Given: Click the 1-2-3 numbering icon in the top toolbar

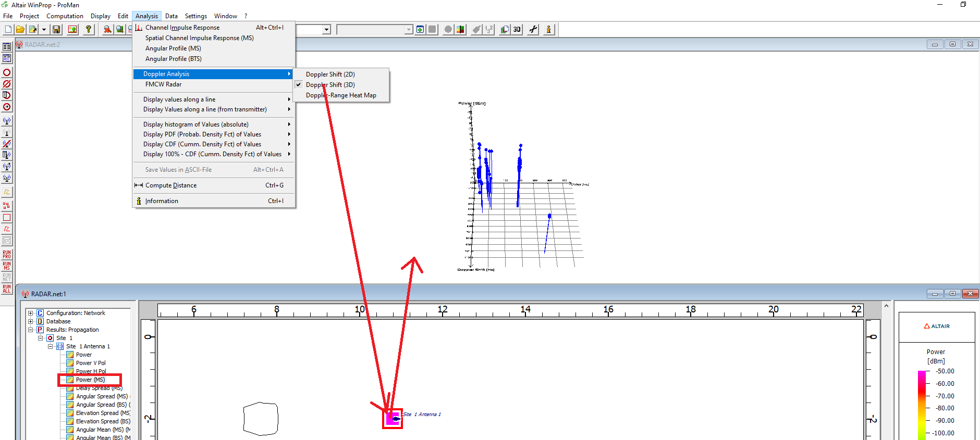Looking at the screenshot, I should [488, 30].
